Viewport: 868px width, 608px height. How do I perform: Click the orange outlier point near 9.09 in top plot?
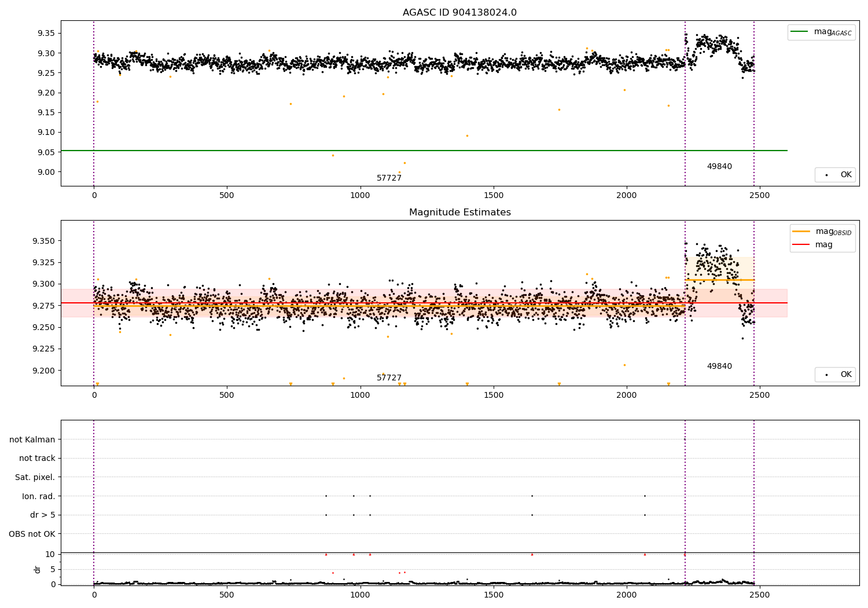(467, 135)
